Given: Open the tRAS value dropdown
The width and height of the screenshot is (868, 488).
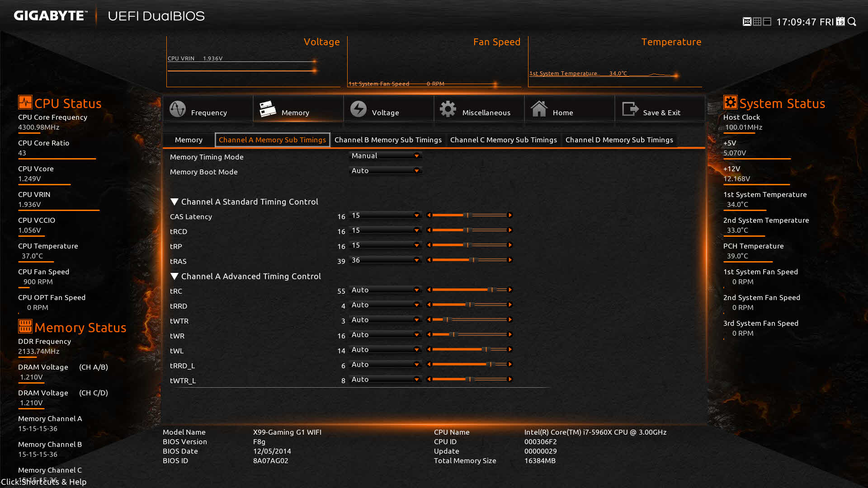Looking at the screenshot, I should 386,260.
